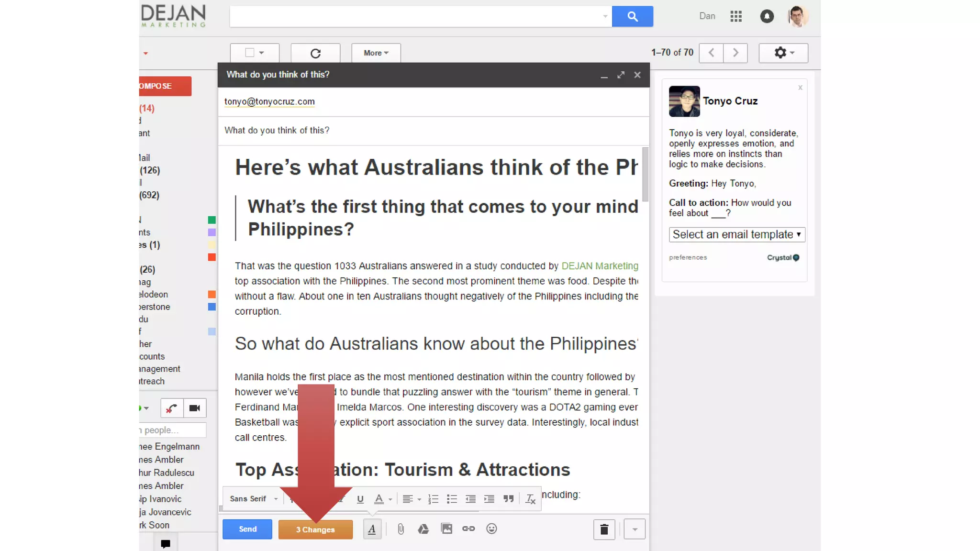Start a phone call in chat
980x551 pixels.
pyautogui.click(x=172, y=408)
